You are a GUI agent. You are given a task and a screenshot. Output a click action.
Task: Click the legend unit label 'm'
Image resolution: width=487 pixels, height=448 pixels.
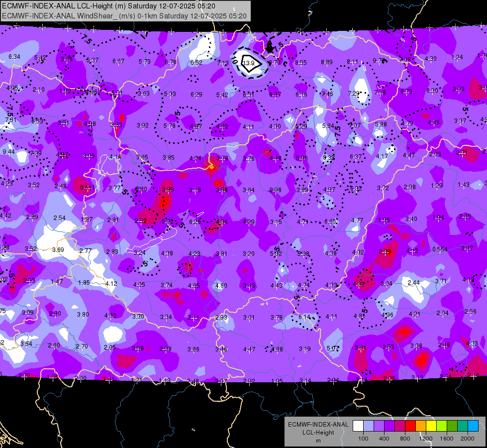(318, 441)
